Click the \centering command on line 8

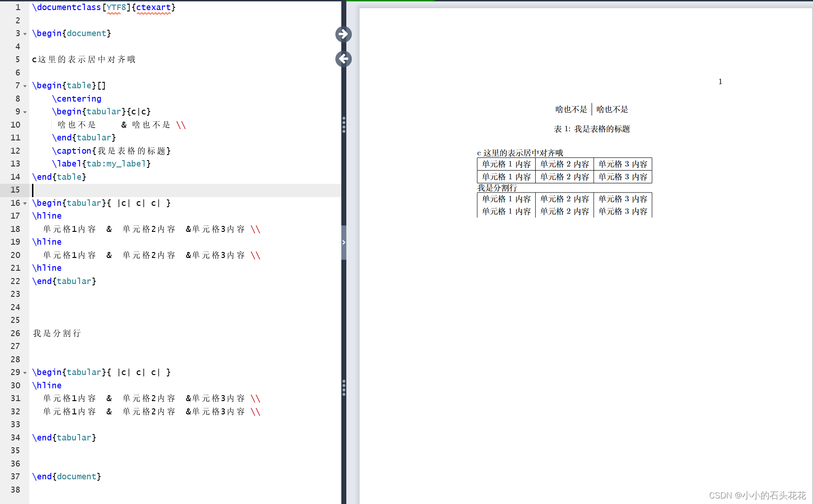tap(76, 99)
